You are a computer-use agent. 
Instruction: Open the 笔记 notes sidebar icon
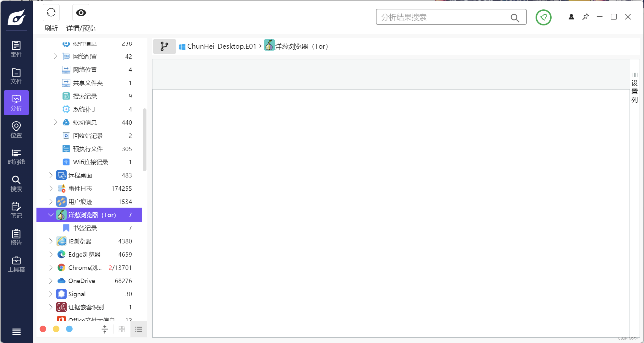16,210
